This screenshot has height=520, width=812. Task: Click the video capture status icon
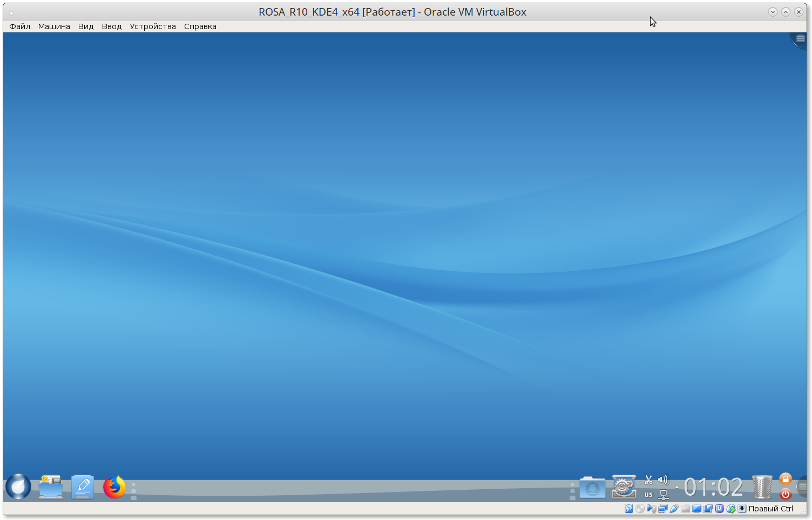click(708, 509)
